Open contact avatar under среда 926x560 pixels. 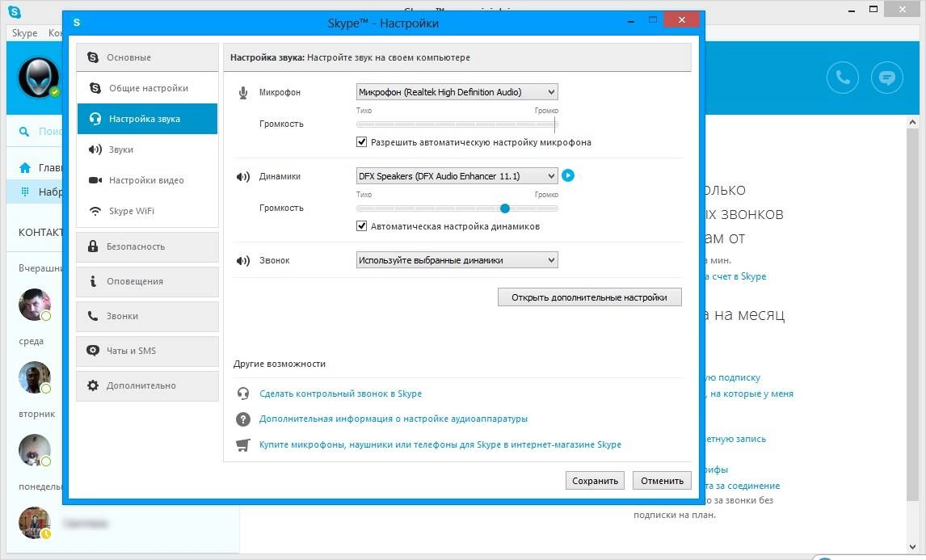34,377
